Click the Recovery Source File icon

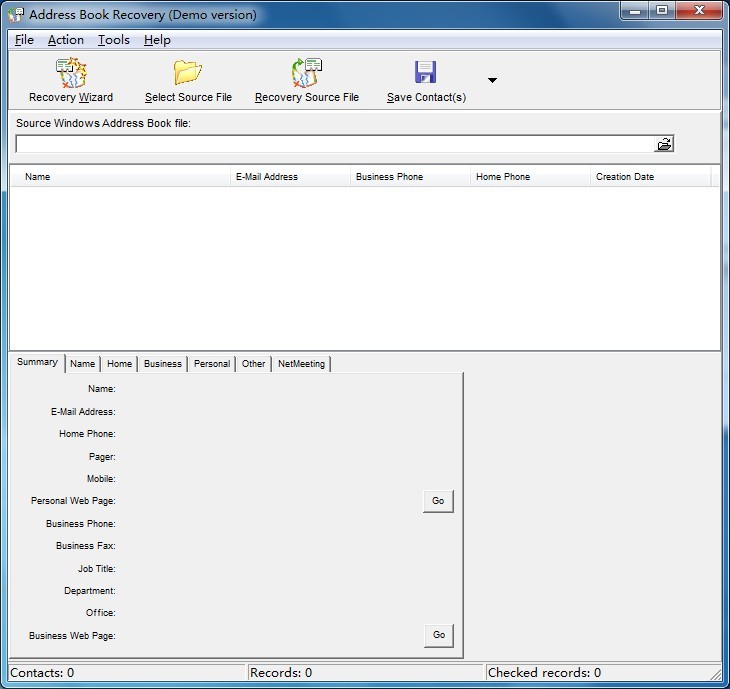306,73
